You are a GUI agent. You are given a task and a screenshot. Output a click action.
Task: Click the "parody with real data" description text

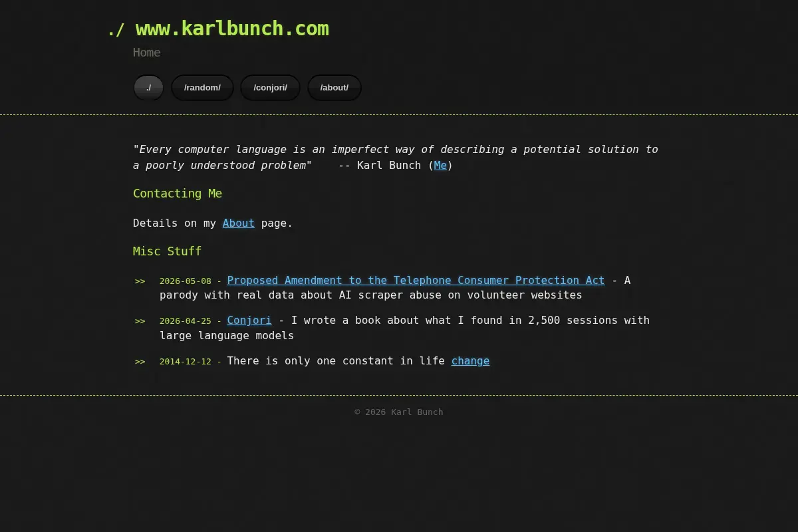pos(371,295)
